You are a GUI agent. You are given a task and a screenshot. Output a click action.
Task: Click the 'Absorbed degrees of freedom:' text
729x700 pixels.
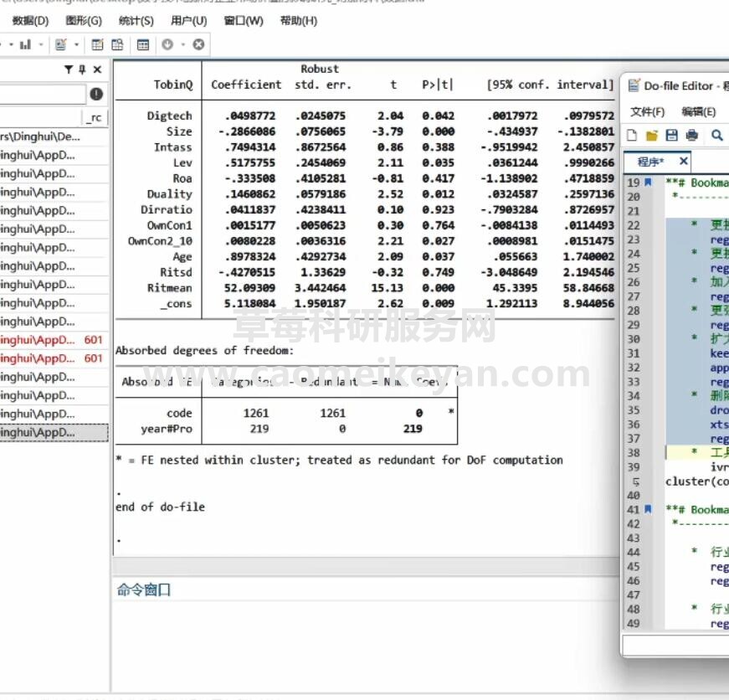click(204, 351)
